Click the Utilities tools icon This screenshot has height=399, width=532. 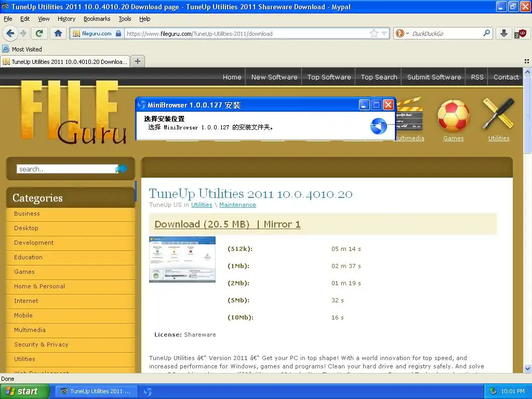coord(499,114)
